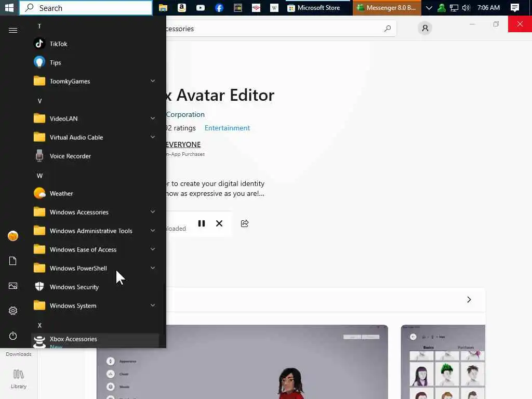Open YouTube taskbar shortcut
532x399 pixels.
pyautogui.click(x=201, y=7)
